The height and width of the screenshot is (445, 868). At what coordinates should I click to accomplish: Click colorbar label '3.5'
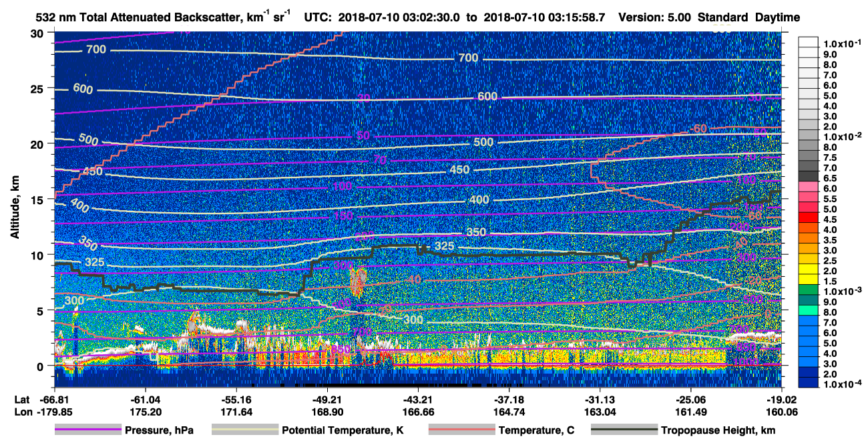[830, 240]
